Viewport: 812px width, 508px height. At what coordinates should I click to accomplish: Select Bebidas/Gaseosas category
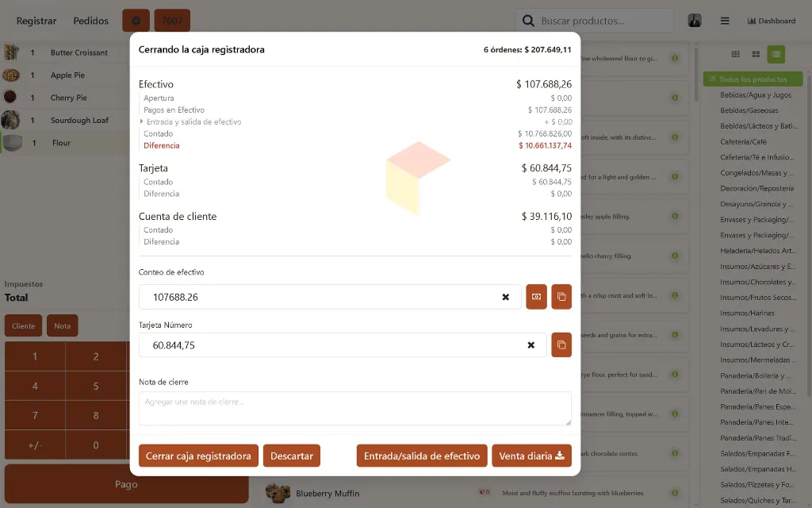(x=749, y=110)
